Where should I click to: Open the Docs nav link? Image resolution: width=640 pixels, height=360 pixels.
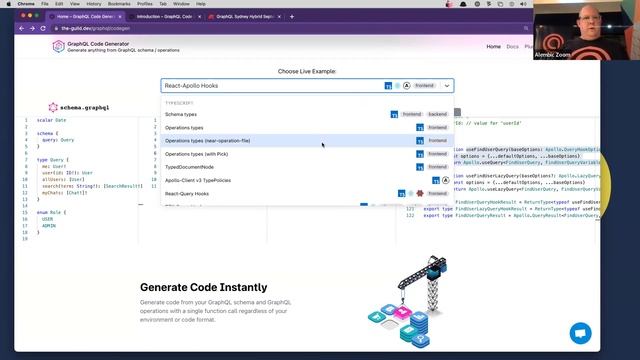(512, 47)
